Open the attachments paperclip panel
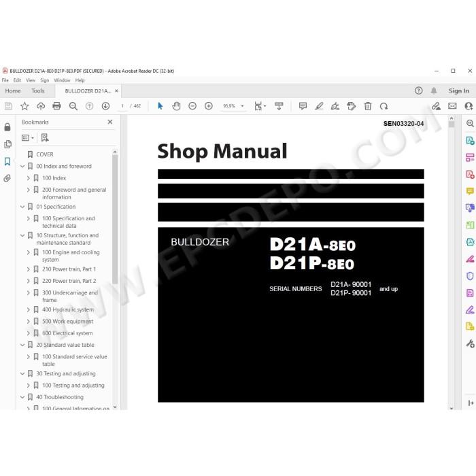 click(7, 178)
